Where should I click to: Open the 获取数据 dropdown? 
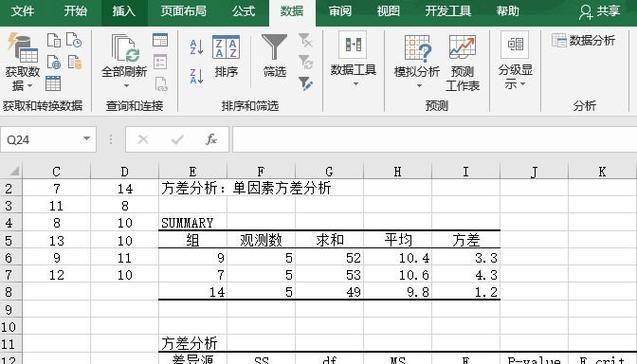[x=22, y=62]
